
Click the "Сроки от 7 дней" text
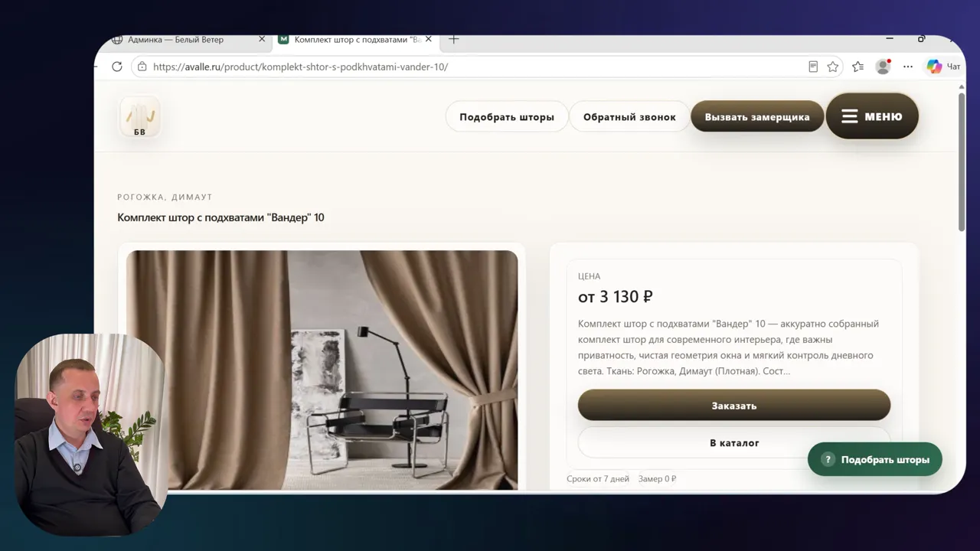coord(598,479)
